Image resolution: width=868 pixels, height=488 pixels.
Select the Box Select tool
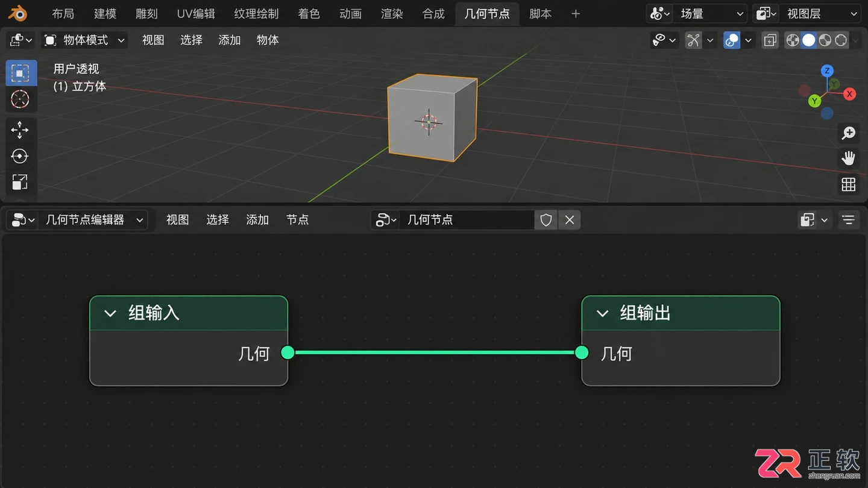click(20, 74)
